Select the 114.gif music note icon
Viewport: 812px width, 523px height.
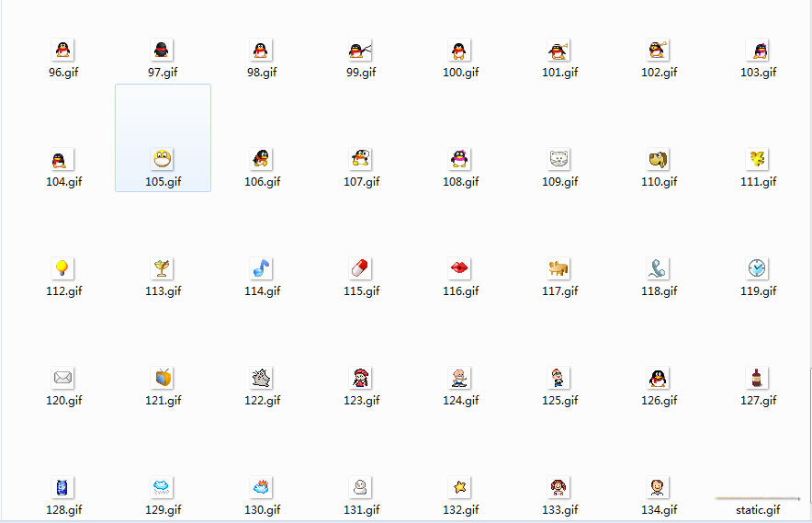pyautogui.click(x=261, y=268)
